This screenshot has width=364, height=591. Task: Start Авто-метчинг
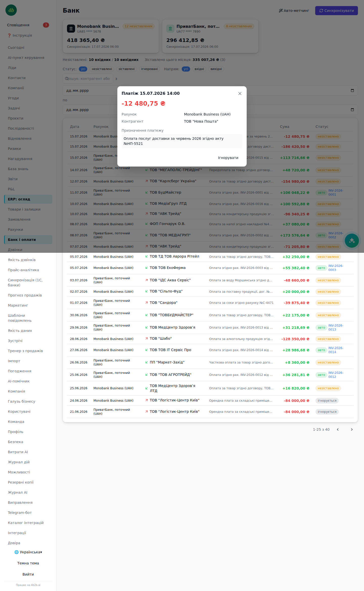294,11
